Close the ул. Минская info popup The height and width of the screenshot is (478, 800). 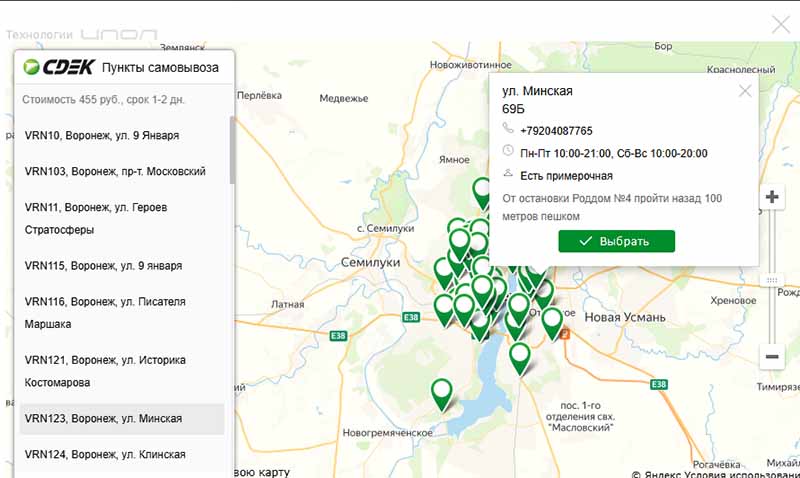pos(745,91)
